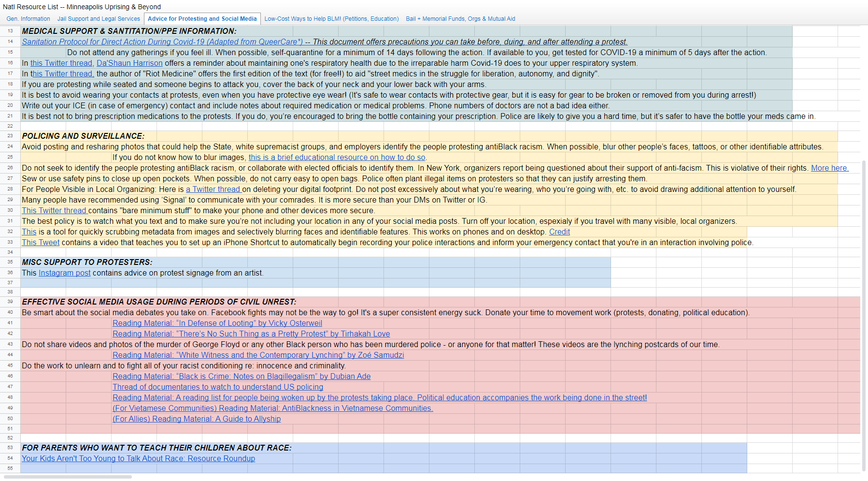Select the 'POLICING AND SURVEILLANCE:' heading
The height and width of the screenshot is (481, 868).
click(83, 136)
